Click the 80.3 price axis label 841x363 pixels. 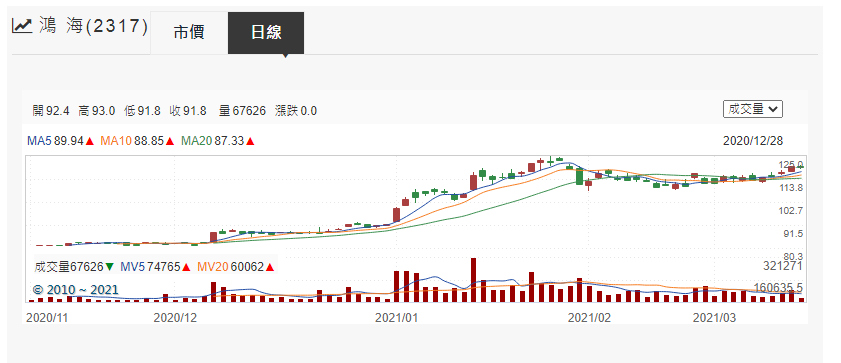point(793,256)
